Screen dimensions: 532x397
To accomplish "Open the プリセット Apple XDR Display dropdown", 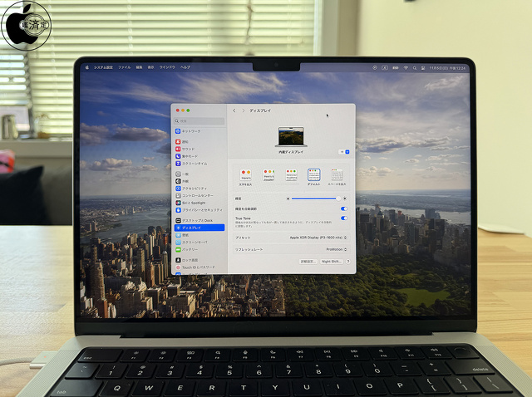I will pos(318,238).
